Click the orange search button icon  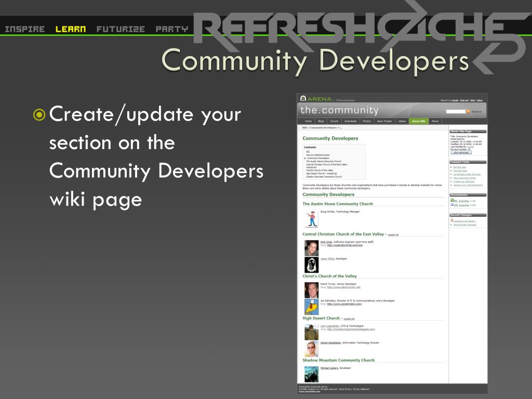468,111
